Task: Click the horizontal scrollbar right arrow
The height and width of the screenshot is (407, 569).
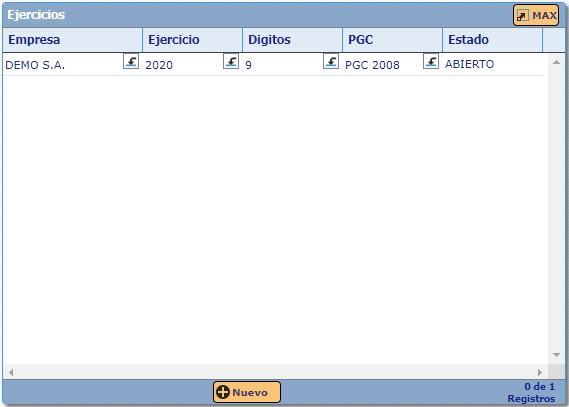Action: 540,372
